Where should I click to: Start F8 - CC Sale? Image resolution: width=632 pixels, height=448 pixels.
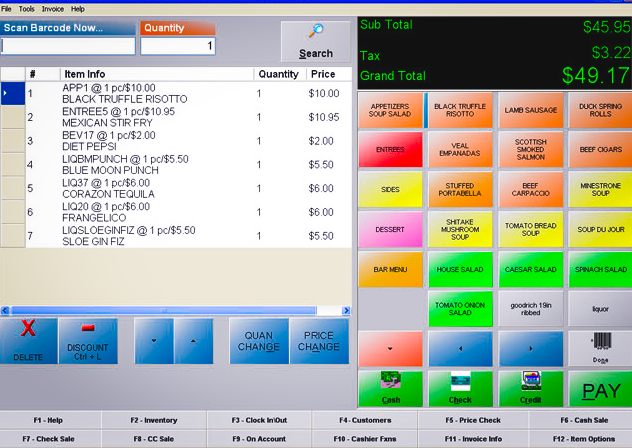154,439
